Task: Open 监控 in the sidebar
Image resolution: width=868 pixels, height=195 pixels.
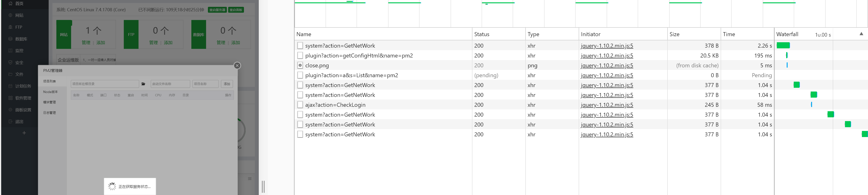Action: 19,51
